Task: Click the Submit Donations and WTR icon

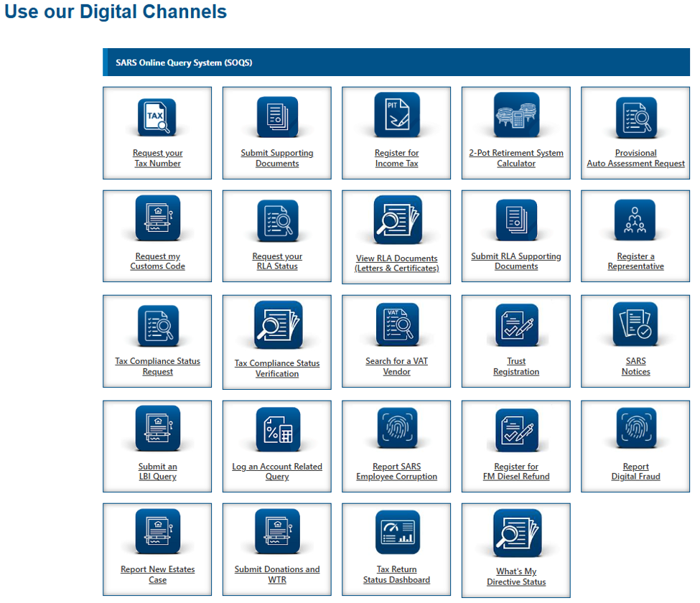Action: (x=277, y=531)
